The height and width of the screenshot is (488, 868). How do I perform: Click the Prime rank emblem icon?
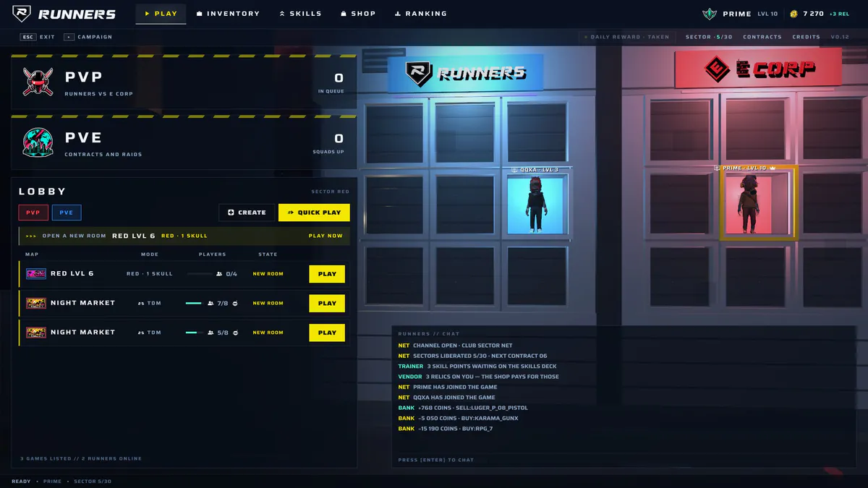(x=709, y=14)
